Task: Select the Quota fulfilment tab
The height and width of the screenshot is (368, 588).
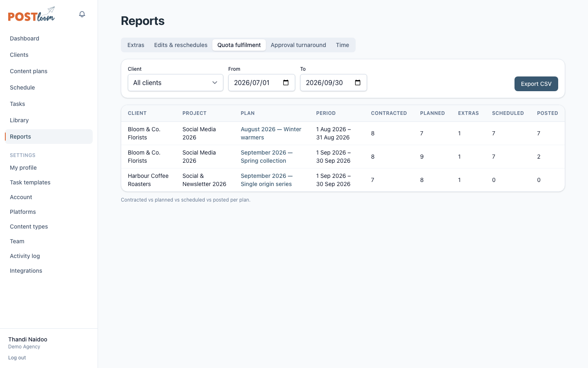Action: [239, 45]
